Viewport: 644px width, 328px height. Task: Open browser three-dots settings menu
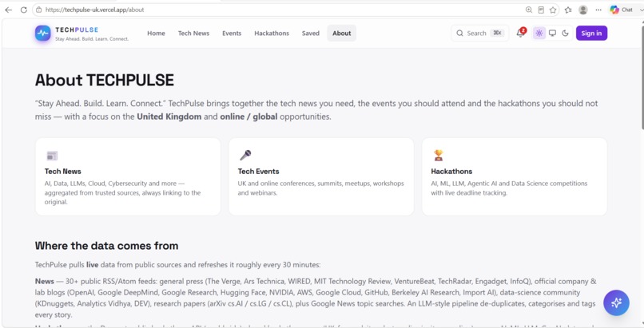[598, 10]
